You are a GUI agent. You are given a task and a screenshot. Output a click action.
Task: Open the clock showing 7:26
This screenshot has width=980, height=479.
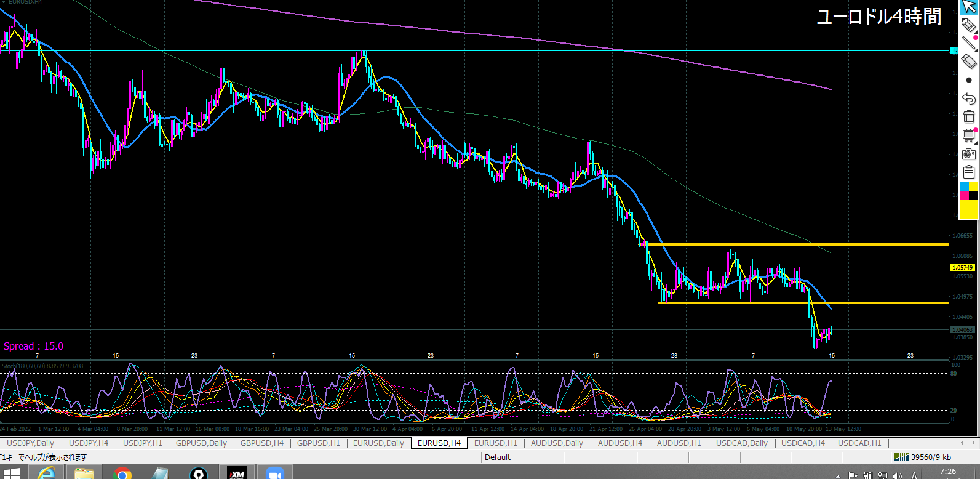[x=948, y=472]
